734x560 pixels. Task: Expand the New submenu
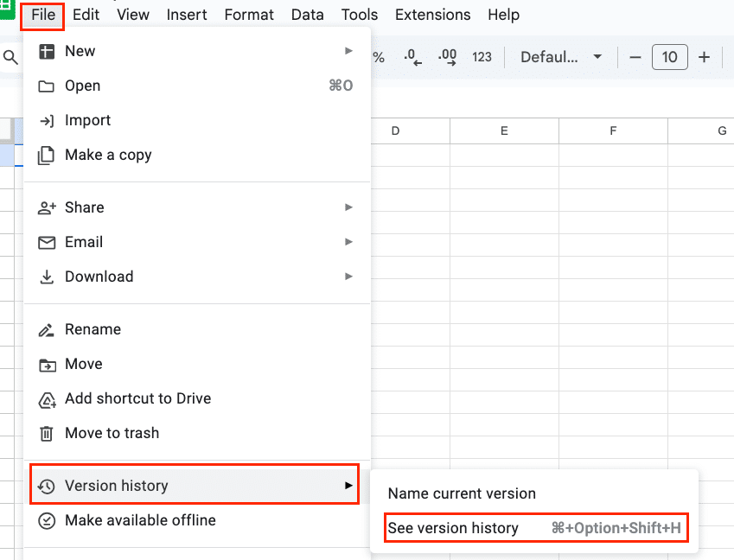196,51
